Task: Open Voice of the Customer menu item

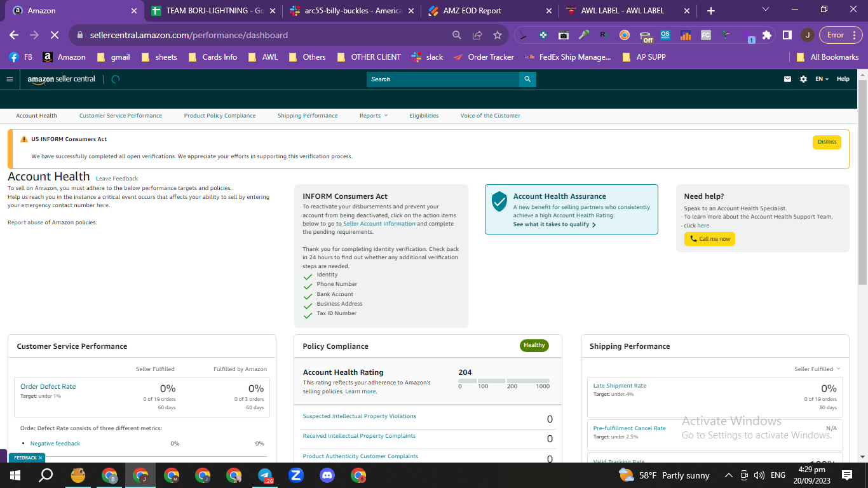Action: tap(490, 116)
